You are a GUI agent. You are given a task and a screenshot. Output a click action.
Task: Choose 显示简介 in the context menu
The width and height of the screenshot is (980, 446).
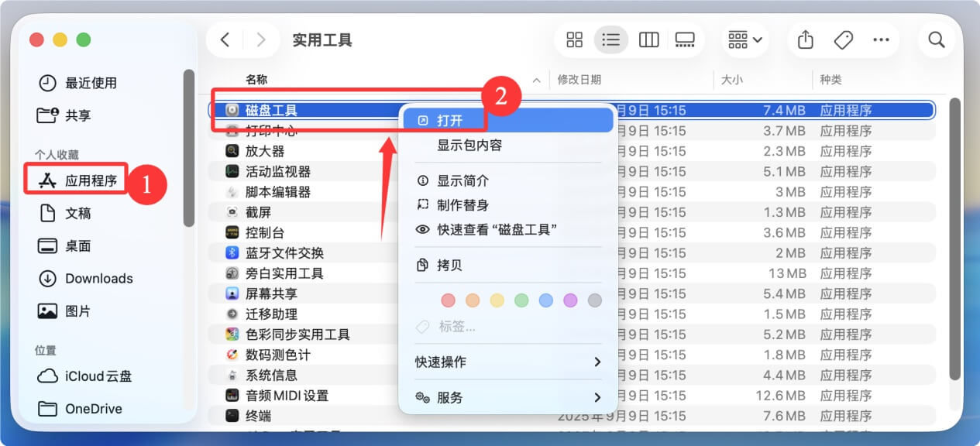(x=465, y=180)
